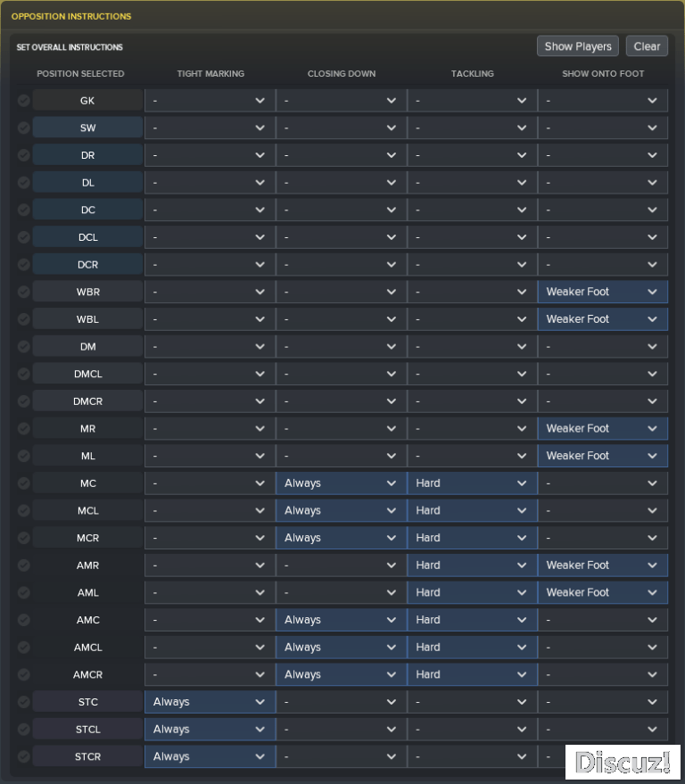Select the DC position button

(87, 210)
